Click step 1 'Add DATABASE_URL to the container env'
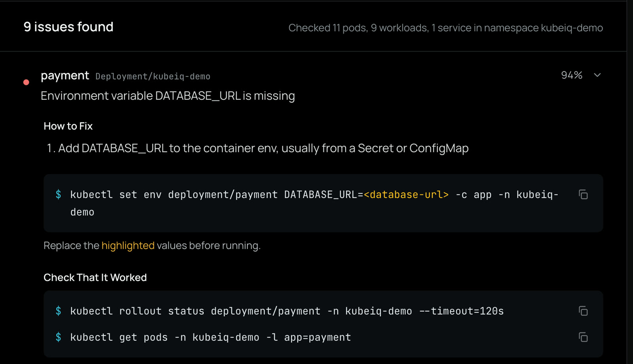Viewport: 633px width, 364px height. (x=258, y=148)
